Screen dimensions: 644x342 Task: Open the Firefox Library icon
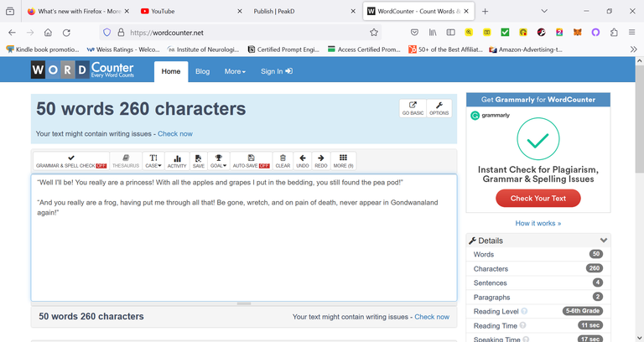click(x=433, y=33)
